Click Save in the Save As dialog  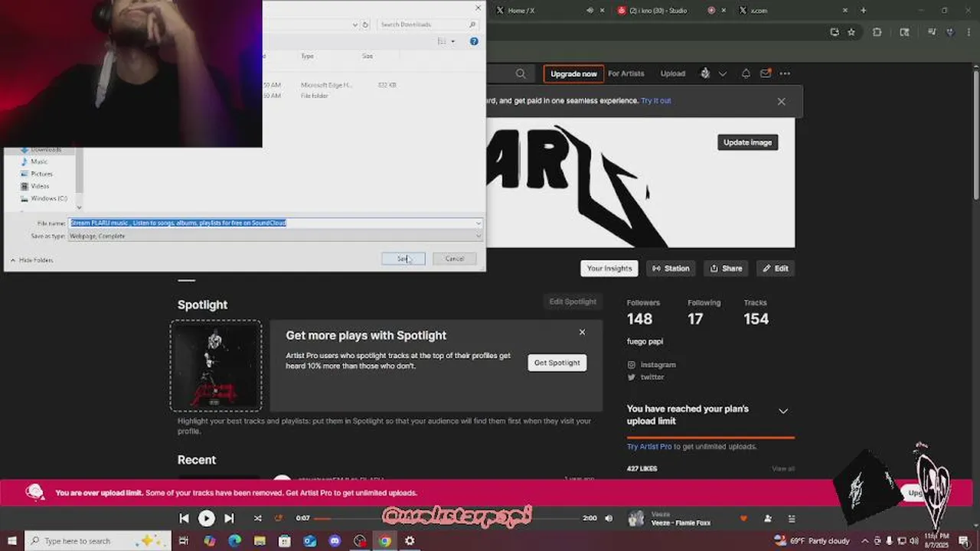click(403, 259)
